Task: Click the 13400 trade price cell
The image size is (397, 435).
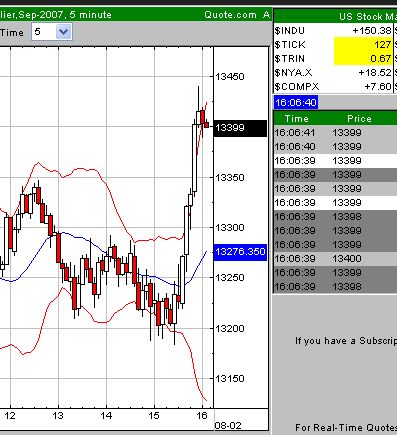Action: coord(347,259)
